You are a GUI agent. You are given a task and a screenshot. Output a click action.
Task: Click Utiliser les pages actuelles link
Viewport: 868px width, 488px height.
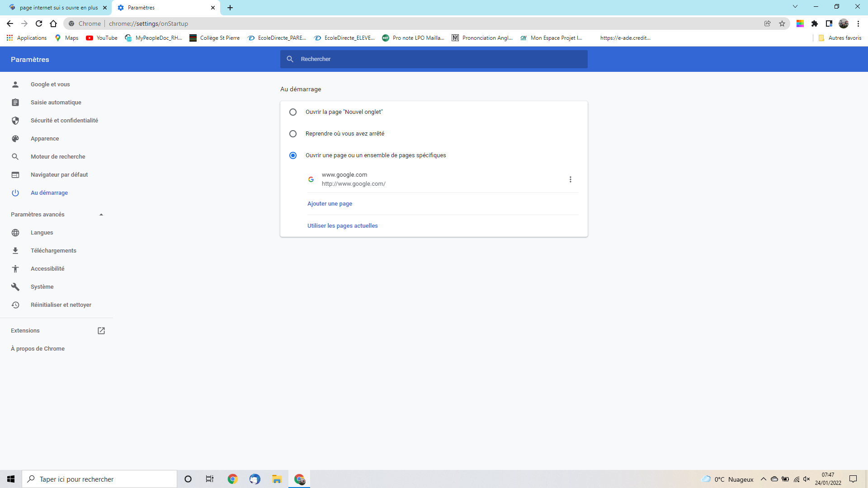click(343, 225)
